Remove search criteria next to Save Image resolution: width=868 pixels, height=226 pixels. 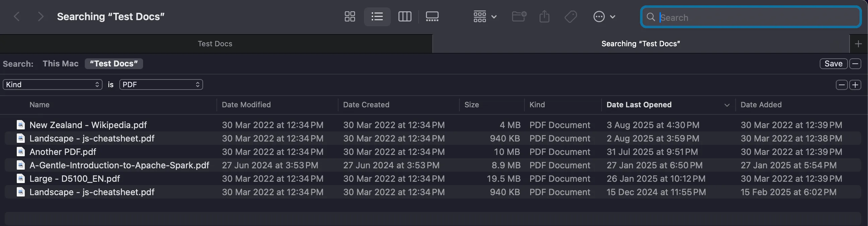[855, 63]
